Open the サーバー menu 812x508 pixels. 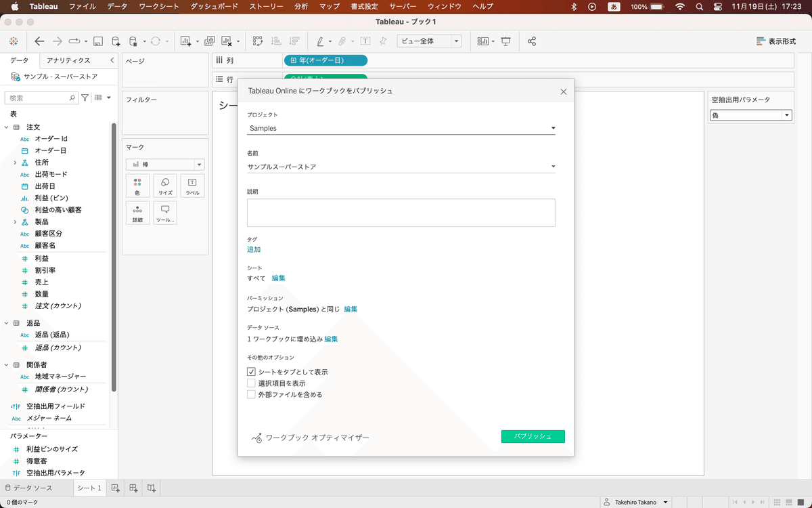coord(403,6)
